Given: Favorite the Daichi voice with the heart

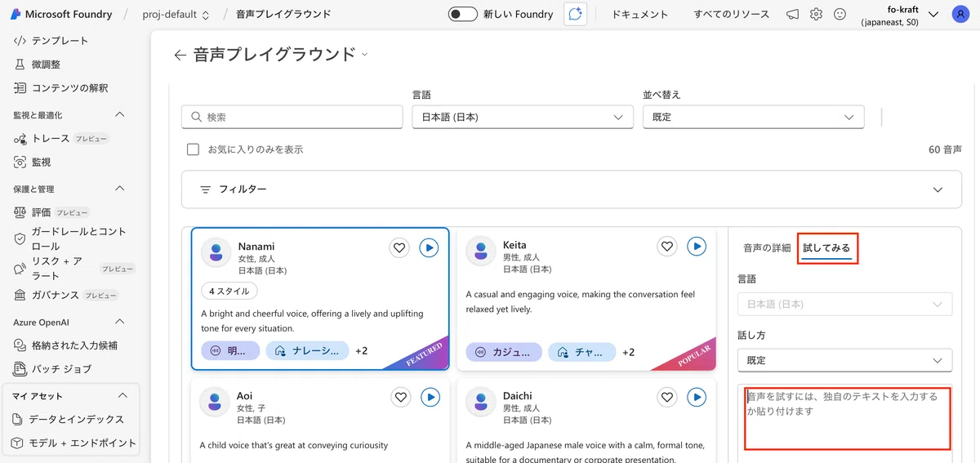Looking at the screenshot, I should [667, 397].
